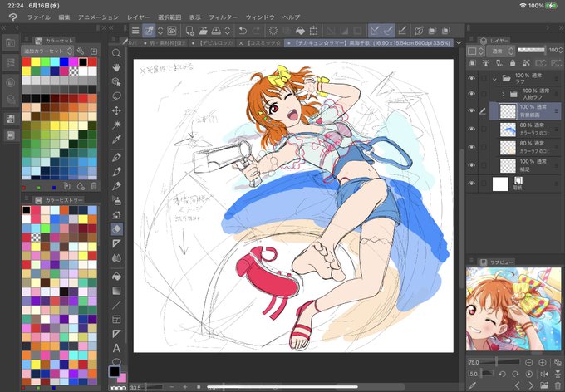
Task: Open the アニメーション menu
Action: click(98, 17)
